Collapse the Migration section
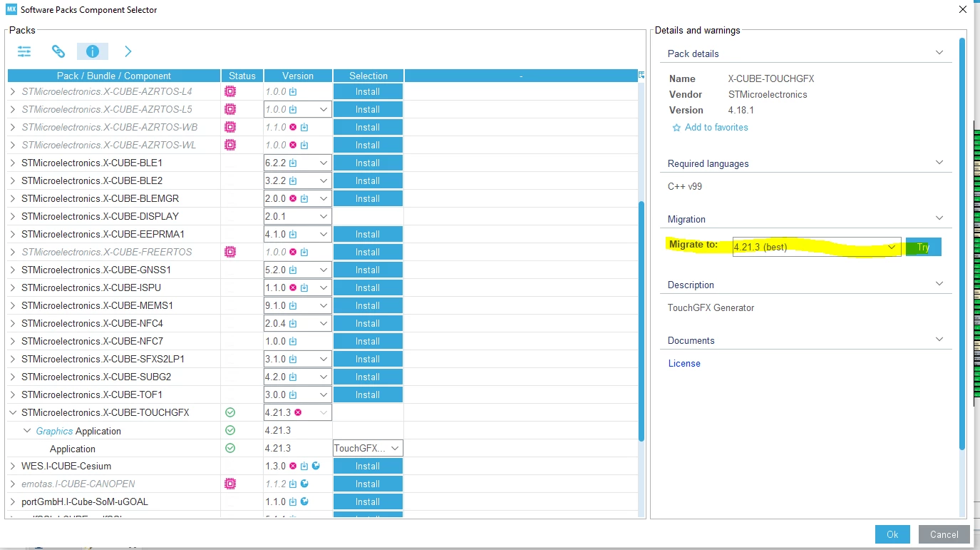The height and width of the screenshot is (550, 980). pos(939,218)
